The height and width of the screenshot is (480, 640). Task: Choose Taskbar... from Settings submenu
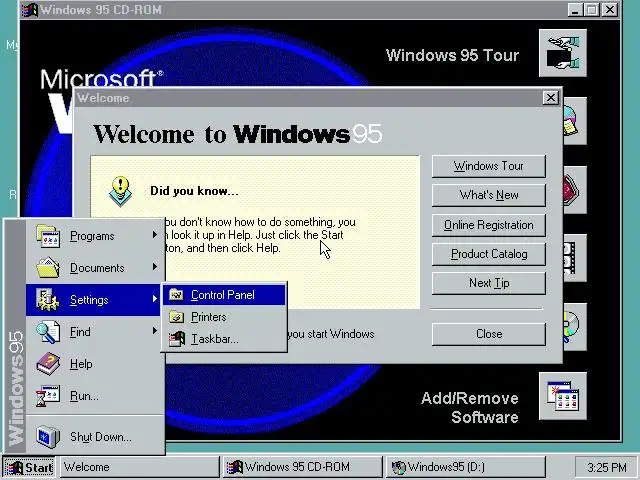(224, 339)
